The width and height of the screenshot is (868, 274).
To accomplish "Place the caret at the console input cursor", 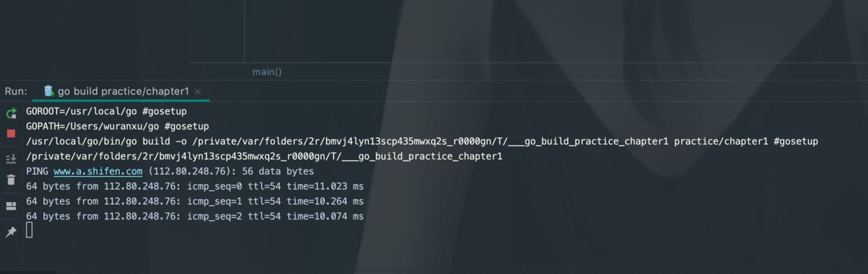I will [x=29, y=230].
